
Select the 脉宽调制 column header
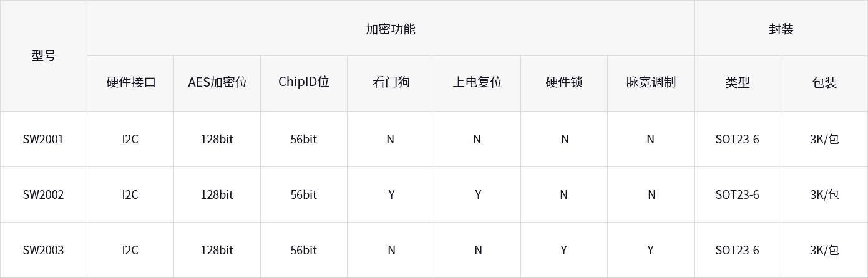651,82
